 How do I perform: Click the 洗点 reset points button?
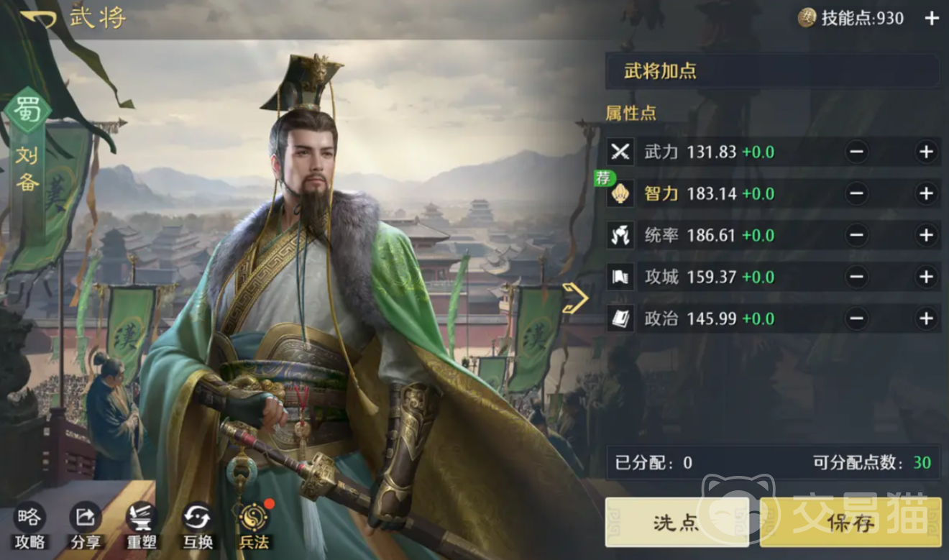[x=677, y=523]
